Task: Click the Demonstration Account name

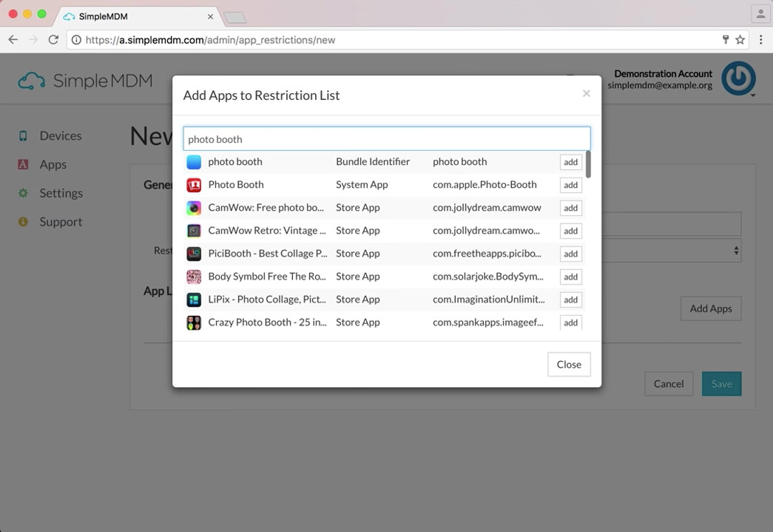Action: tap(663, 73)
